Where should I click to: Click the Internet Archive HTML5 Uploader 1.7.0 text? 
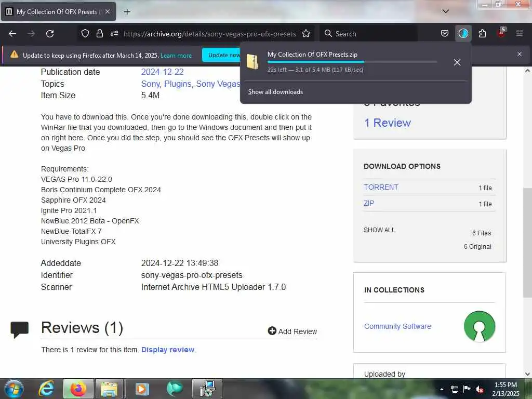pyautogui.click(x=214, y=287)
